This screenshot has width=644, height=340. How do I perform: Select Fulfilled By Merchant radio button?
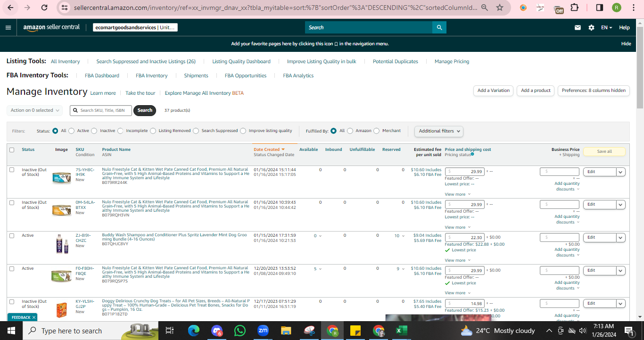pos(377,131)
